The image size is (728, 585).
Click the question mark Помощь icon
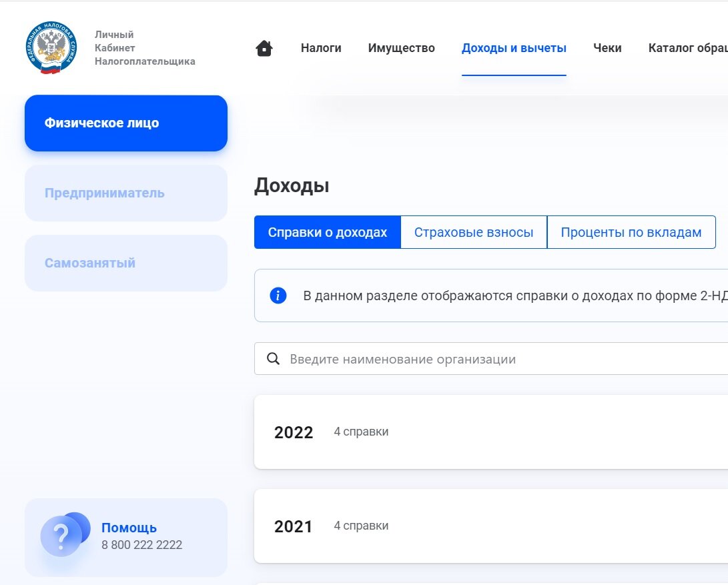coord(63,536)
